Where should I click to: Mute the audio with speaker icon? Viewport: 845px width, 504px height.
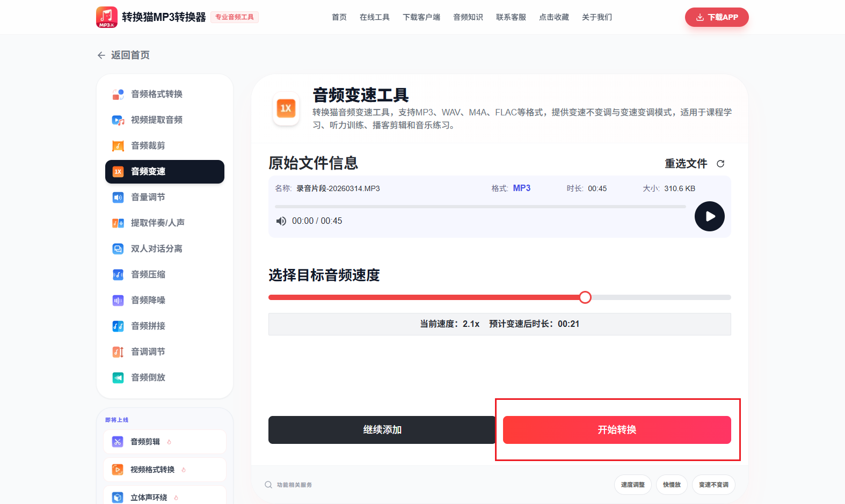281,221
